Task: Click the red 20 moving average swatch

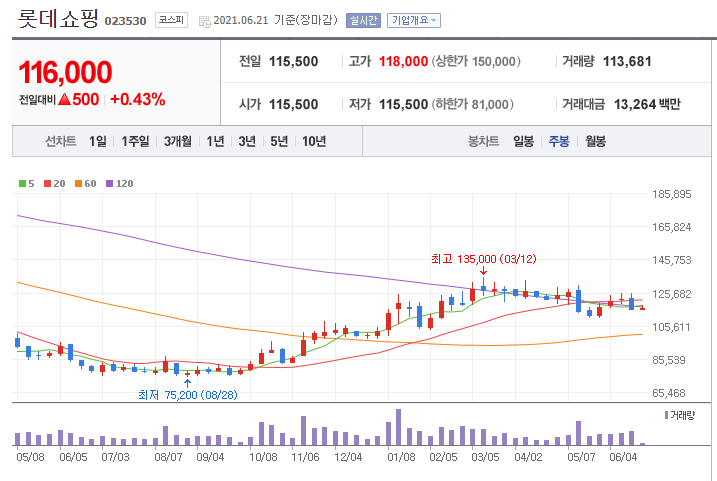Action: click(x=48, y=184)
